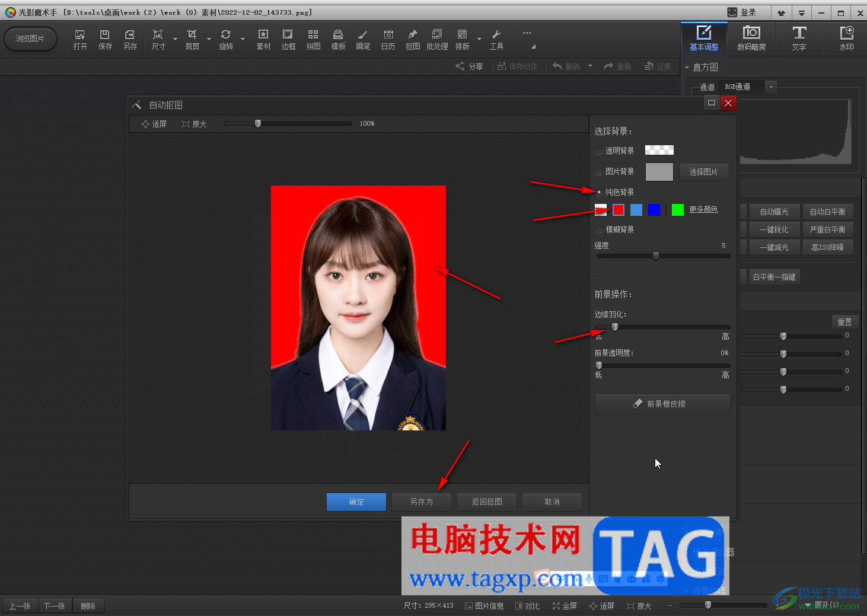The image size is (867, 616).
Task: Pick the green color swatch
Action: click(678, 209)
